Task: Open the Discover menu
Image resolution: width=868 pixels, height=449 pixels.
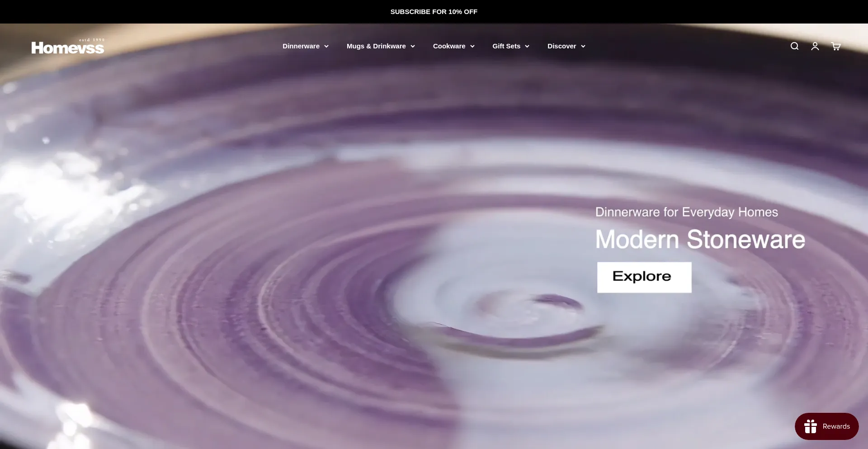Action: [x=566, y=46]
